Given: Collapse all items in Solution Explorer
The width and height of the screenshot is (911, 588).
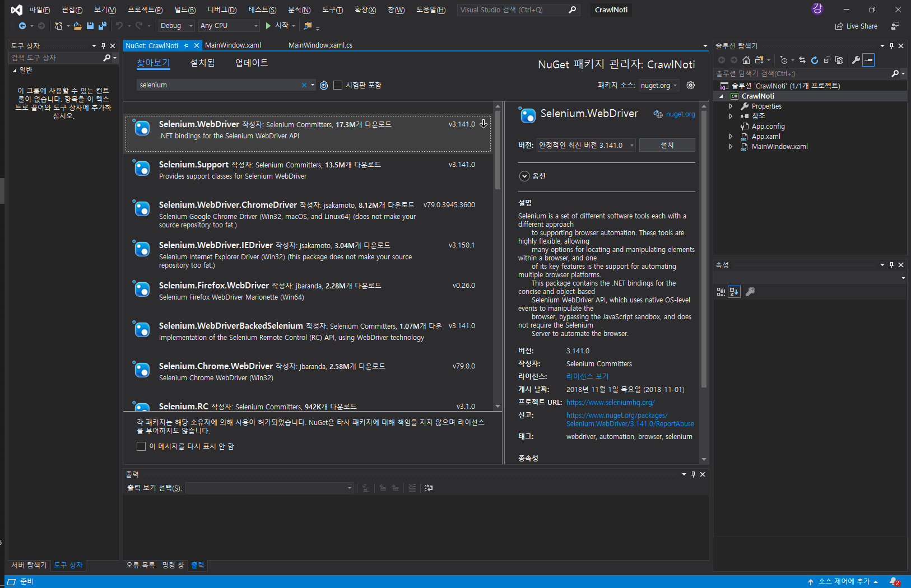Looking at the screenshot, I should [x=827, y=60].
